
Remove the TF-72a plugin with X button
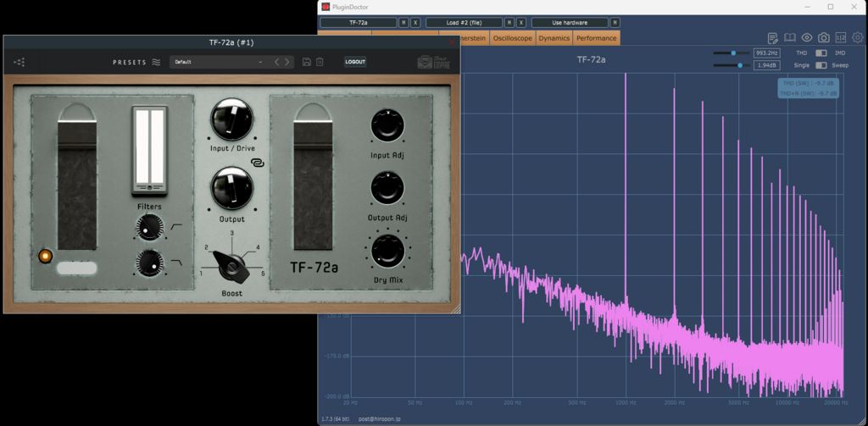[x=415, y=23]
